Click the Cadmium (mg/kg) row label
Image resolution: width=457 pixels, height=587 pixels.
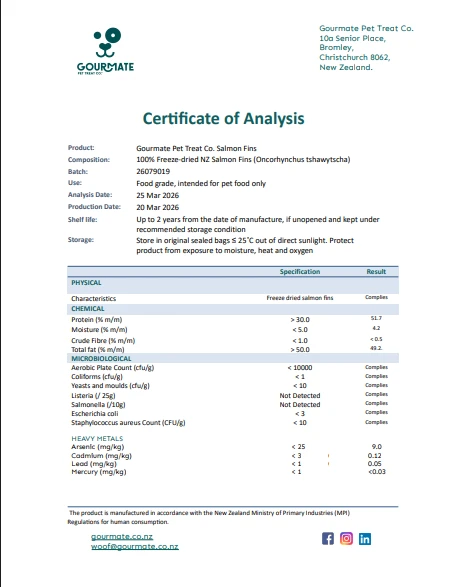[101, 456]
